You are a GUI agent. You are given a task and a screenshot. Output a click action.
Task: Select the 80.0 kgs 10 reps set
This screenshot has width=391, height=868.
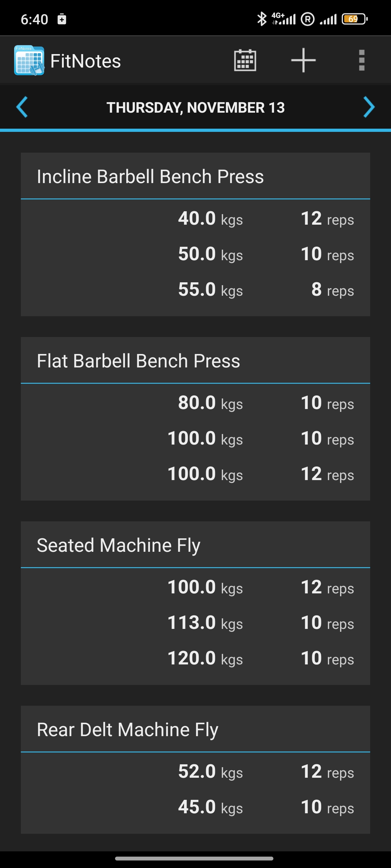point(266,403)
